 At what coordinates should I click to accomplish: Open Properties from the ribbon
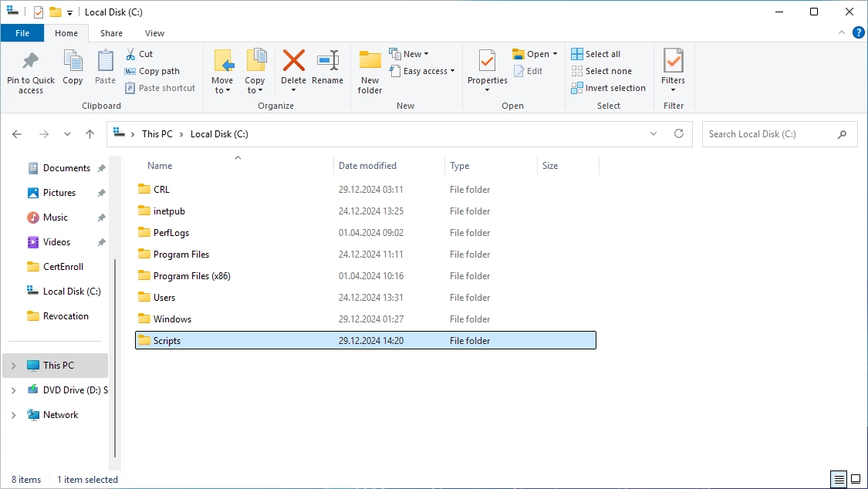pos(487,70)
